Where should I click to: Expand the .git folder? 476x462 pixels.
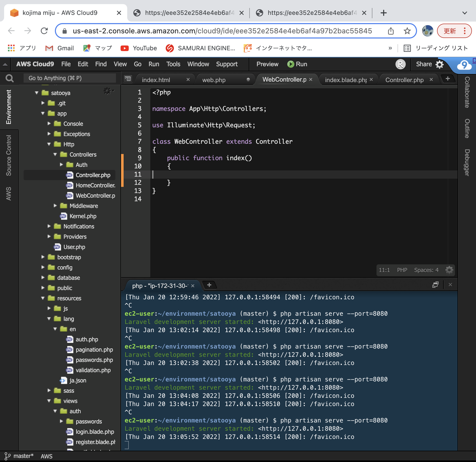(x=43, y=103)
